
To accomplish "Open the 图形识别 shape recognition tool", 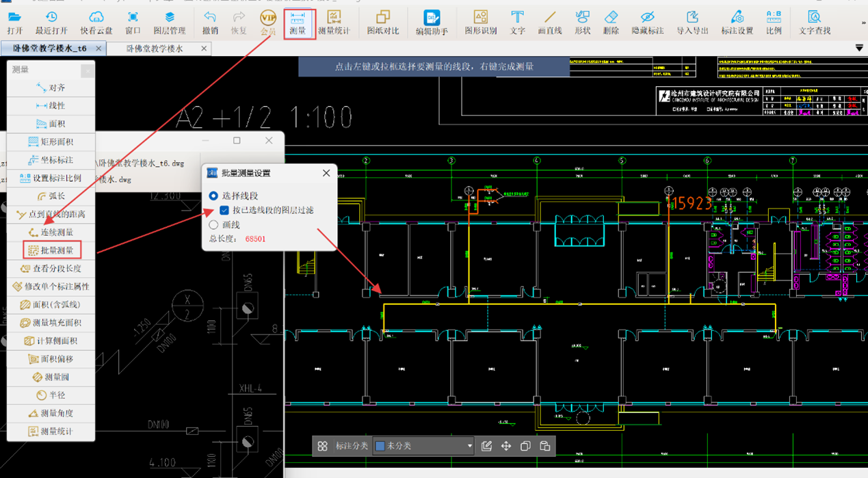I will click(481, 22).
